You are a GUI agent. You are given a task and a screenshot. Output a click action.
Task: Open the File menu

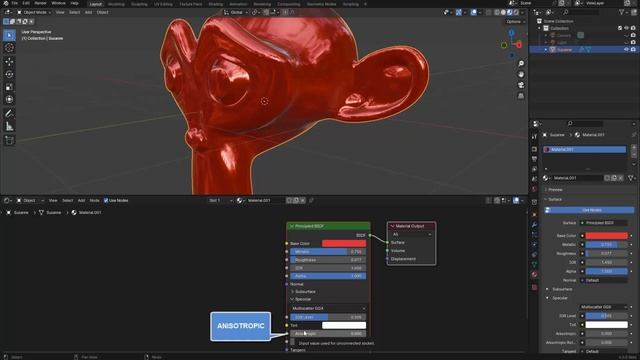15,3
